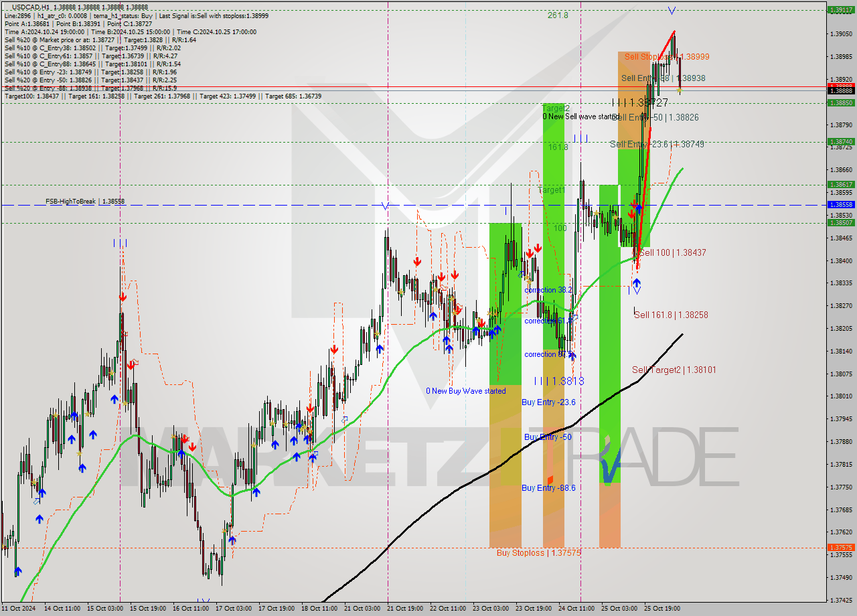The width and height of the screenshot is (857, 616).
Task: Click the 14 Oct 11:00 time axis label
Action: coord(62,609)
